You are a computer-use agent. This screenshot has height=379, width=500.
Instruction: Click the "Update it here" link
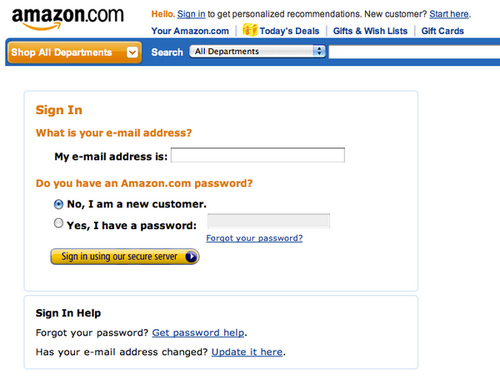[x=247, y=352]
